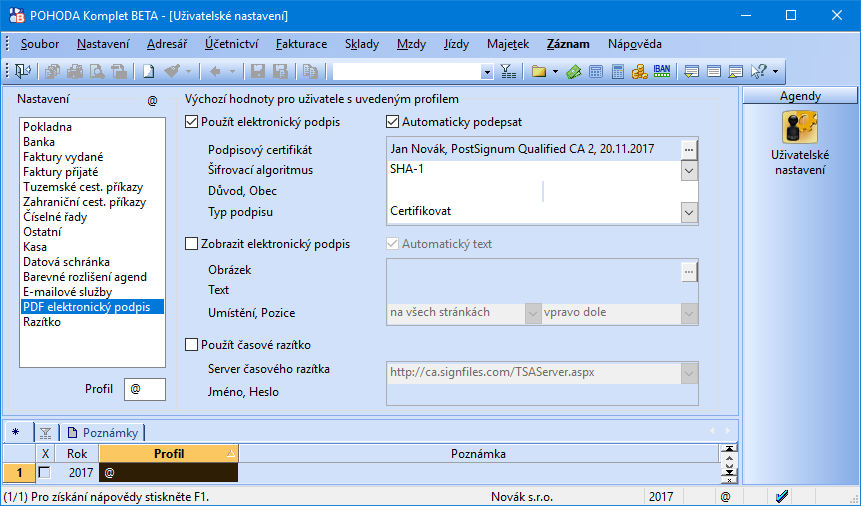
Task: Click the blue checkmark icon in status bar
Action: pyautogui.click(x=782, y=497)
